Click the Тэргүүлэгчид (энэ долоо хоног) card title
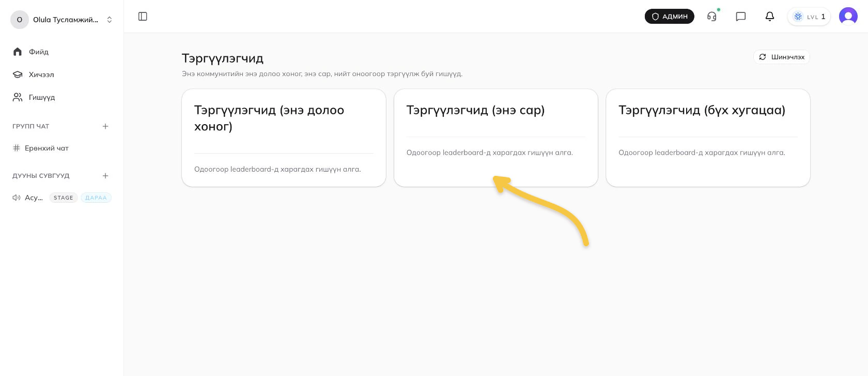This screenshot has height=376, width=868. click(269, 118)
